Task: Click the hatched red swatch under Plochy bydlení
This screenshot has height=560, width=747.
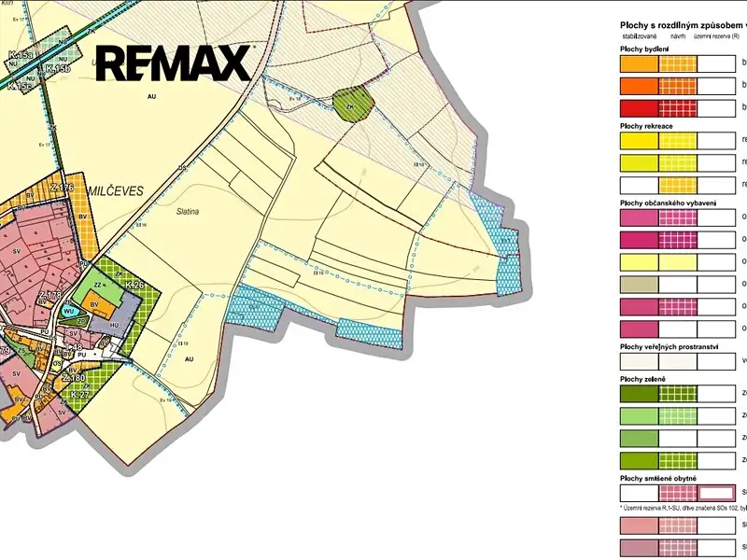Action: pyautogui.click(x=678, y=108)
